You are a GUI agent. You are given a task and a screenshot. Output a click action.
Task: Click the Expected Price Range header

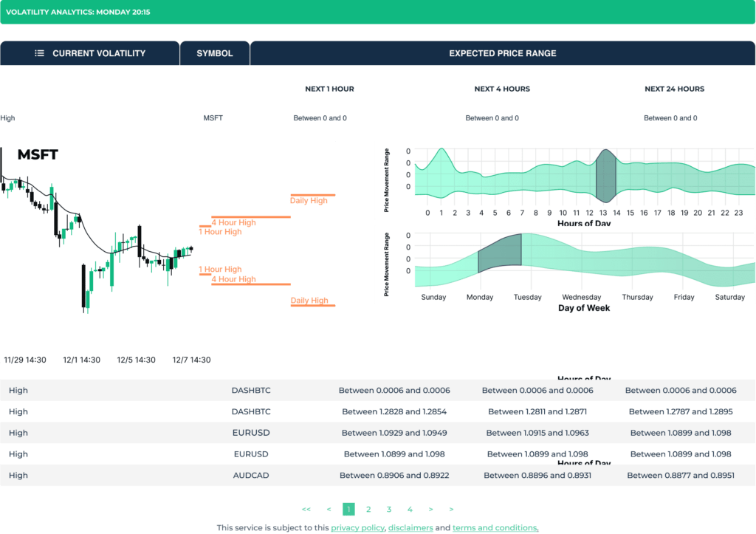503,52
